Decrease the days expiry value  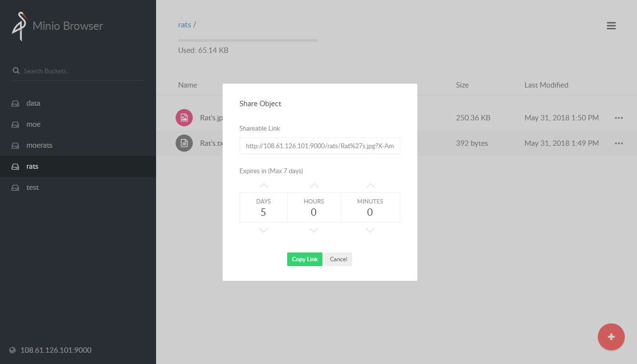point(264,230)
